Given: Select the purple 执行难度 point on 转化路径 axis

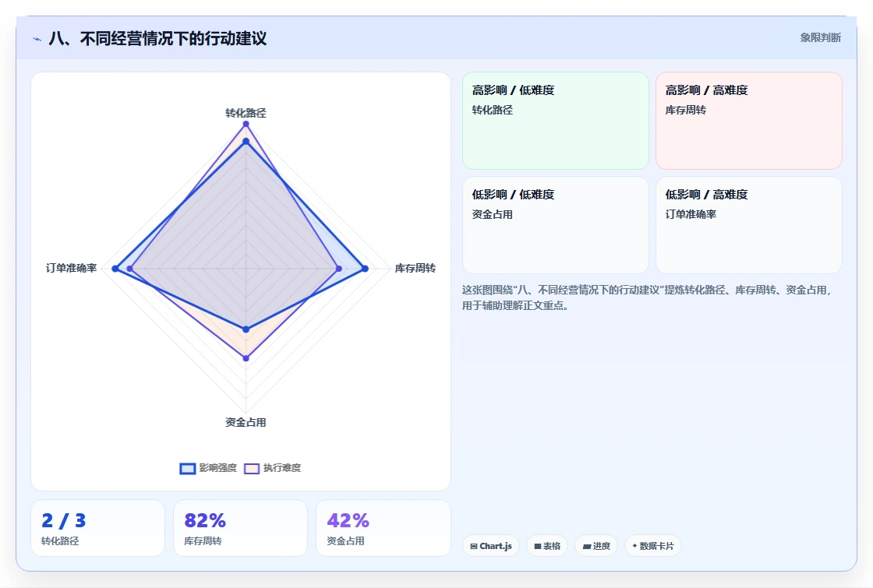Looking at the screenshot, I should pos(246,124).
